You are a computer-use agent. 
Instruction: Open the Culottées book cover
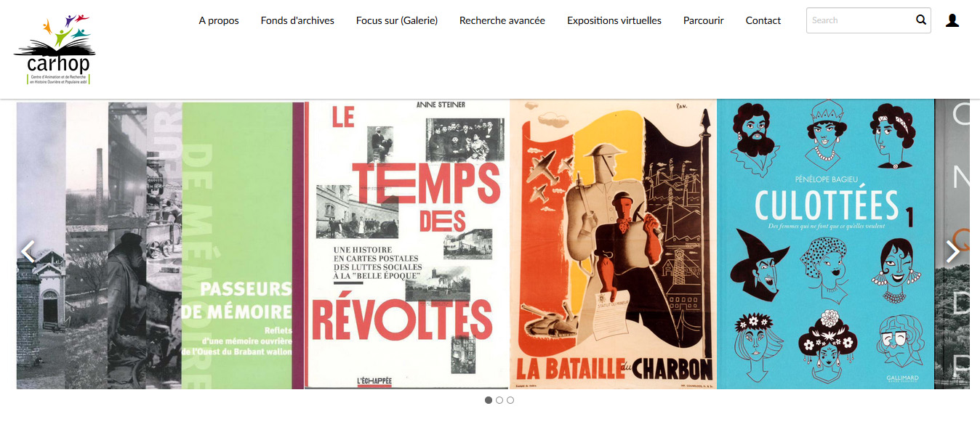(x=826, y=245)
